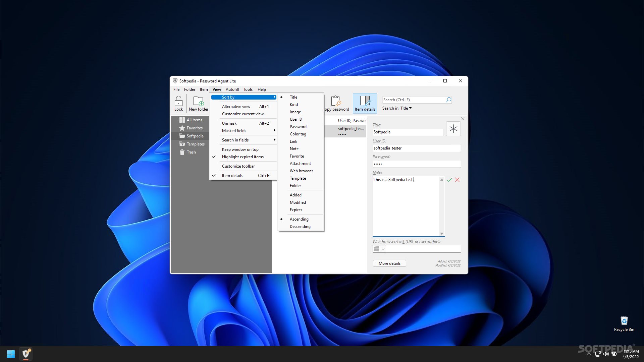Close the item details panel
This screenshot has height=362, width=644.
(463, 119)
